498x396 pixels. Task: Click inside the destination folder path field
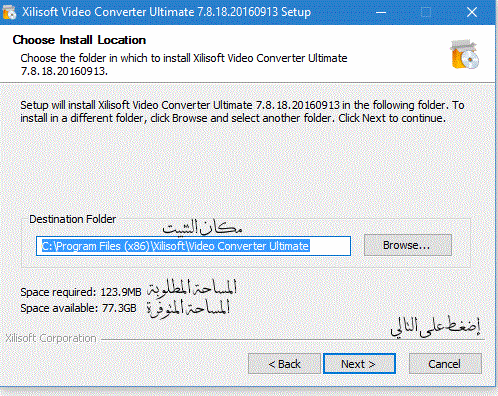point(193,246)
